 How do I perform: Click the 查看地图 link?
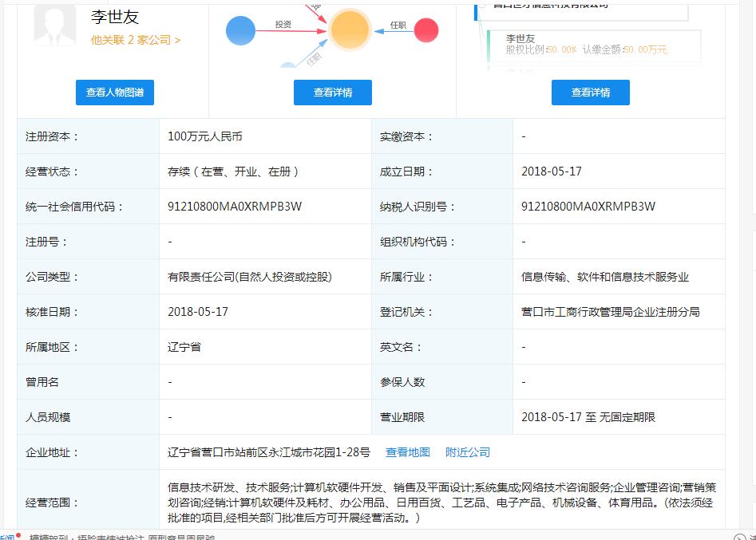coord(407,452)
